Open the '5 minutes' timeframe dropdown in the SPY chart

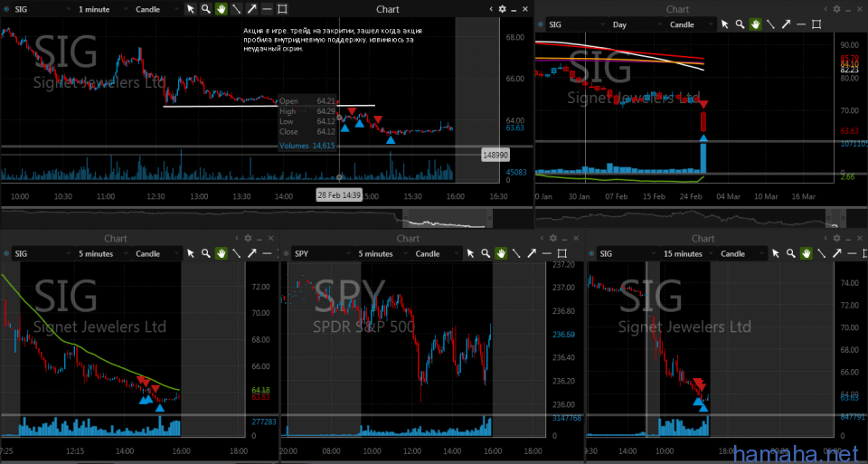point(382,253)
